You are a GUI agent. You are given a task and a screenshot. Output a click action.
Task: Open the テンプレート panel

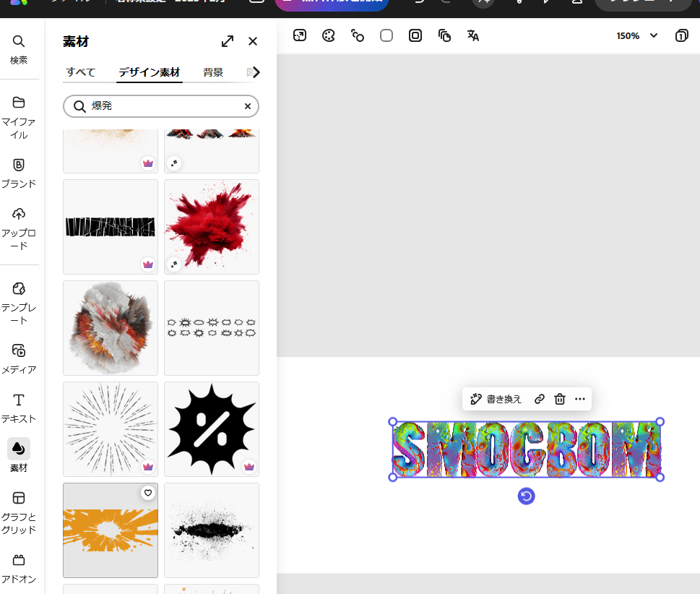(19, 304)
